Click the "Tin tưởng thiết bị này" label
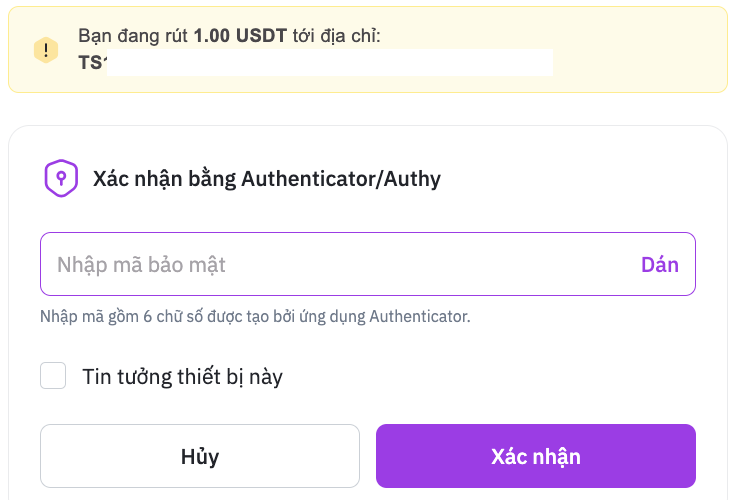Screen dimensions: 736x500 182,377
